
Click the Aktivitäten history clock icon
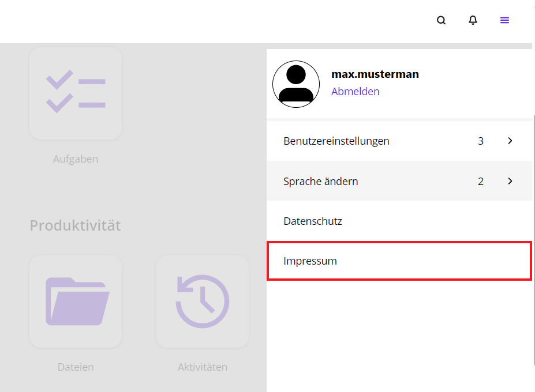coord(202,301)
